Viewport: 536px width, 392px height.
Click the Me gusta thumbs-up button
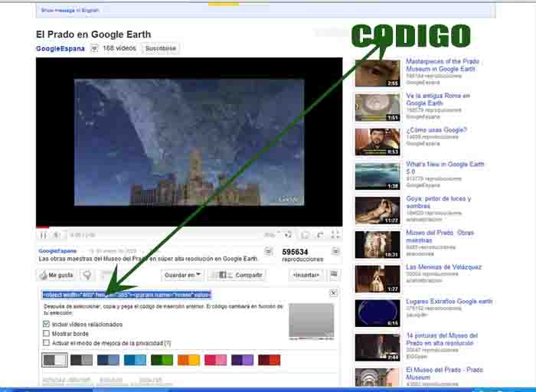click(57, 275)
